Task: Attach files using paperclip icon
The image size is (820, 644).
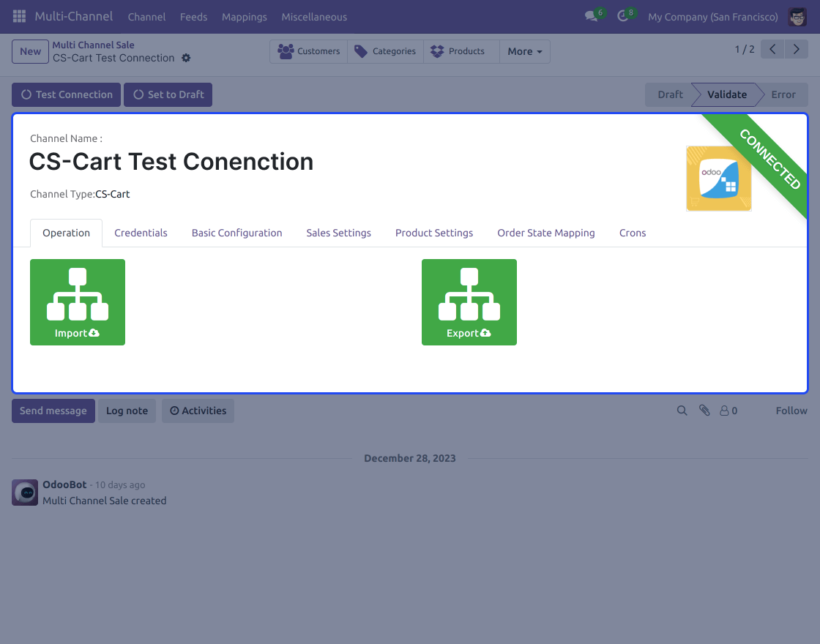Action: click(x=704, y=411)
